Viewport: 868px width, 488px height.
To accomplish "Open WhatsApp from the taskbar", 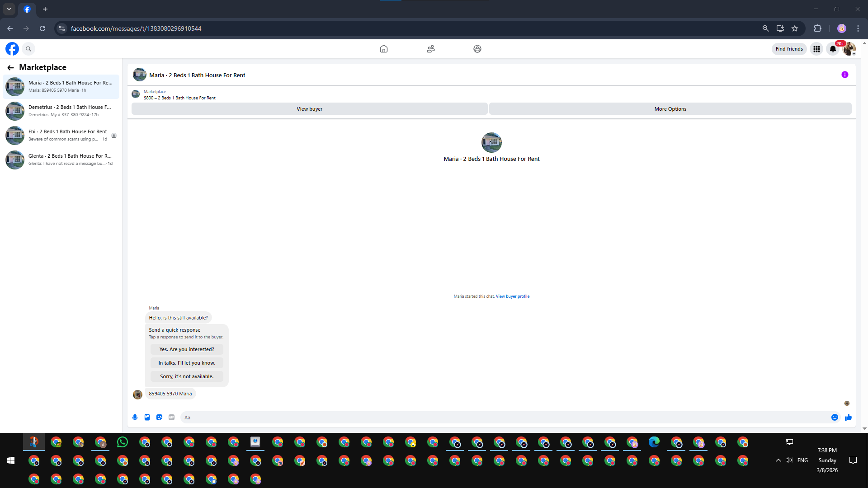I will [x=122, y=442].
